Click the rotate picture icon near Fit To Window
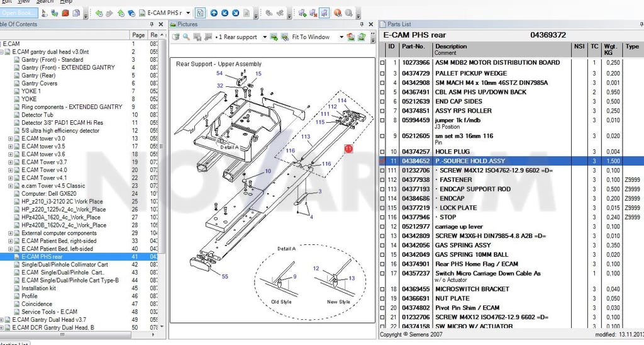This screenshot has height=345, width=644. [x=350, y=37]
